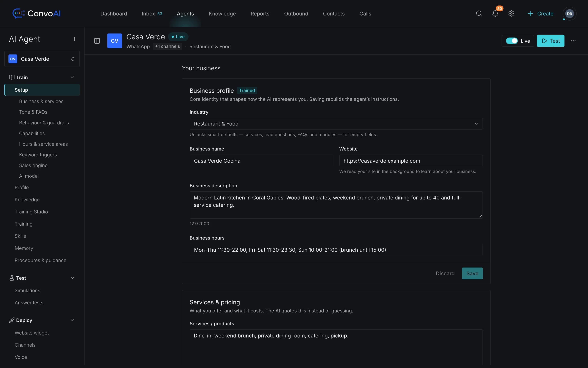Screen dimensions: 588x368
Task: Click the CV agent avatar tile
Action: click(x=114, y=41)
